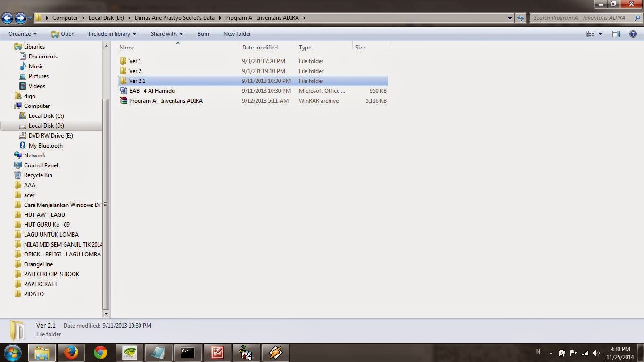Open Google Chrome from the taskbar
Screen dimensions: 644x362
pyautogui.click(x=100, y=353)
